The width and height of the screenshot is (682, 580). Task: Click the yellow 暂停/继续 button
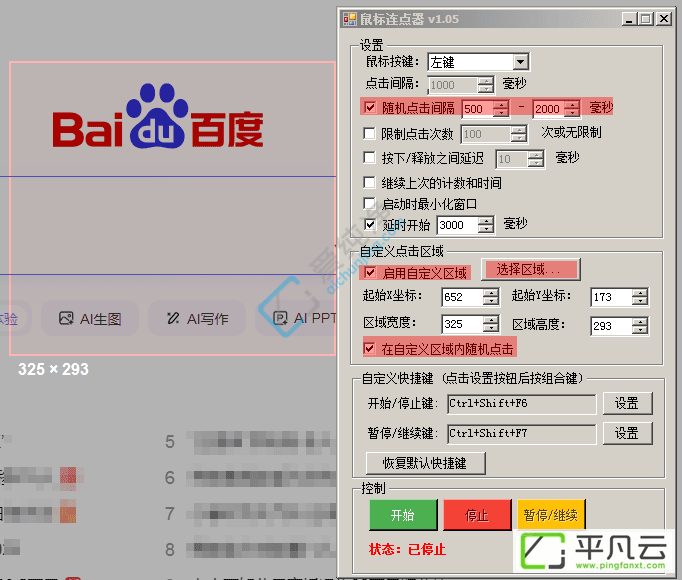(x=551, y=515)
